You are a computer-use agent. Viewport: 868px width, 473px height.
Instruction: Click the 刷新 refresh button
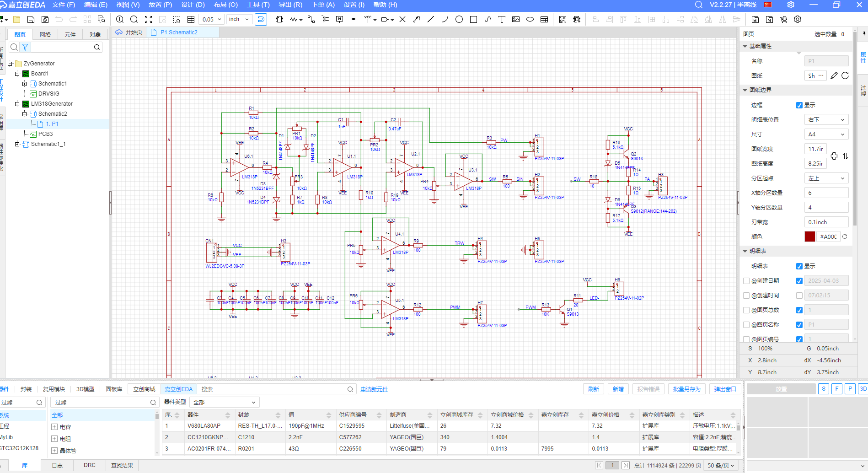pyautogui.click(x=593, y=389)
